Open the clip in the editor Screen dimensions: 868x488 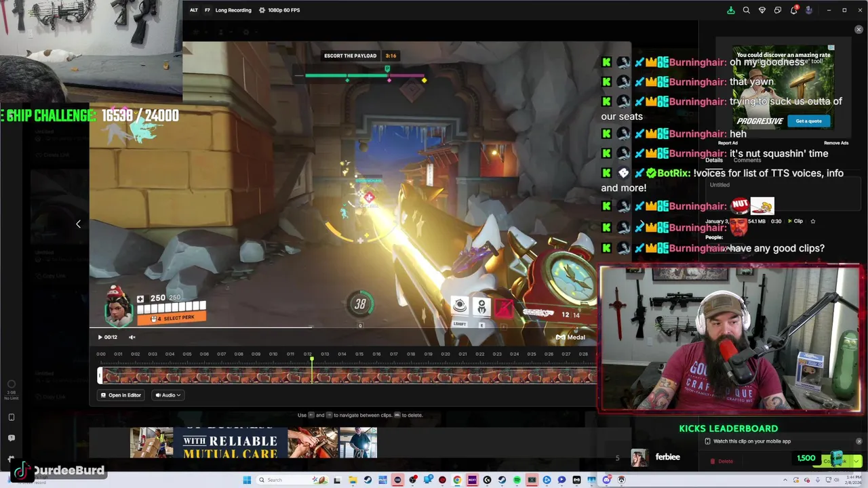point(121,395)
